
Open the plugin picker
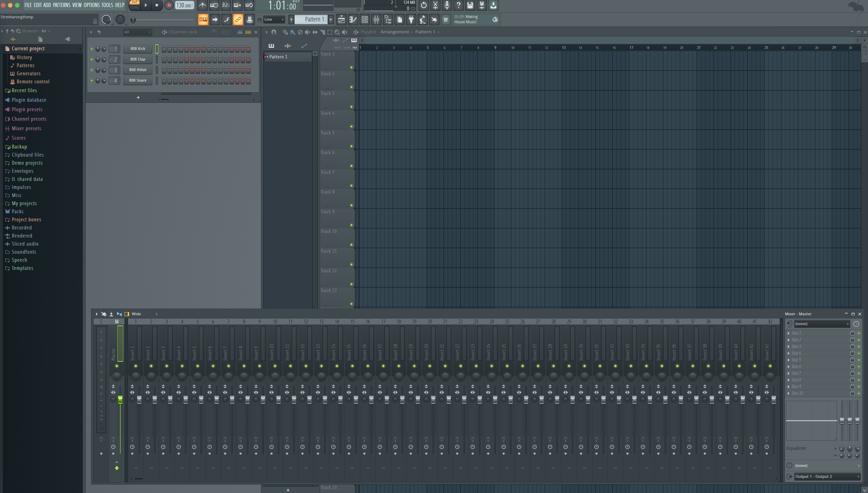tap(411, 20)
